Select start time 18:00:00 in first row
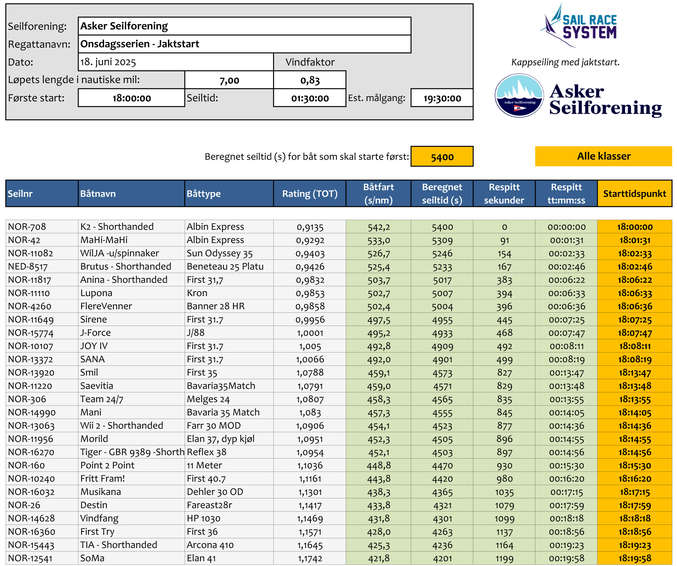677x566 pixels. (x=635, y=227)
